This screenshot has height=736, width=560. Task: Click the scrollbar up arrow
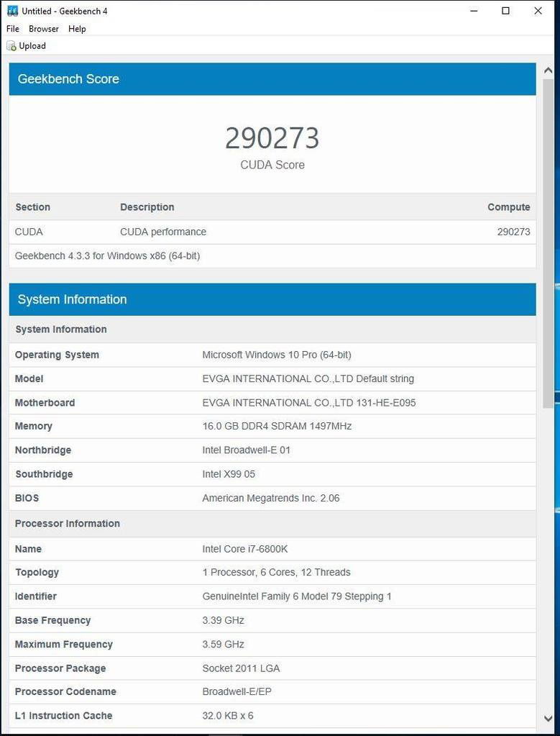[x=548, y=71]
